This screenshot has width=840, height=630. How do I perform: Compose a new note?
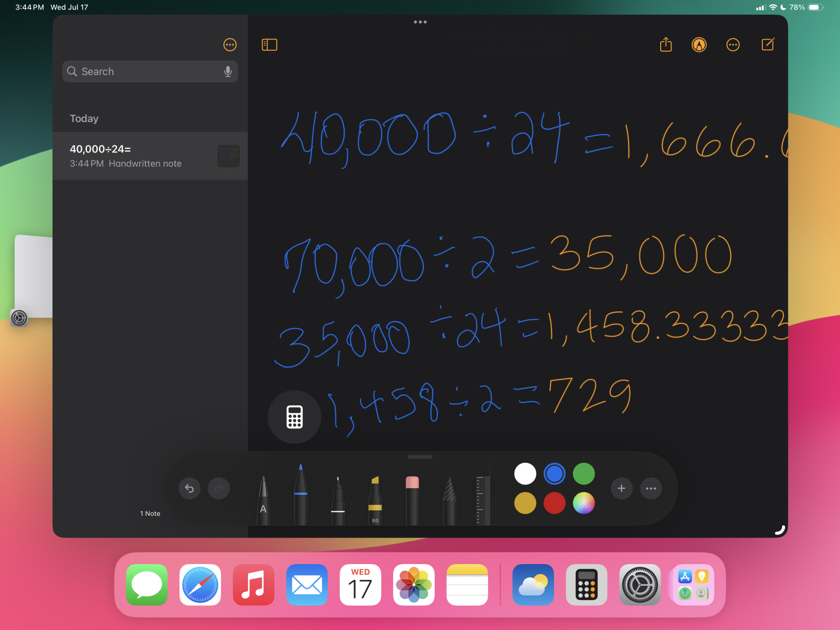coord(767,45)
